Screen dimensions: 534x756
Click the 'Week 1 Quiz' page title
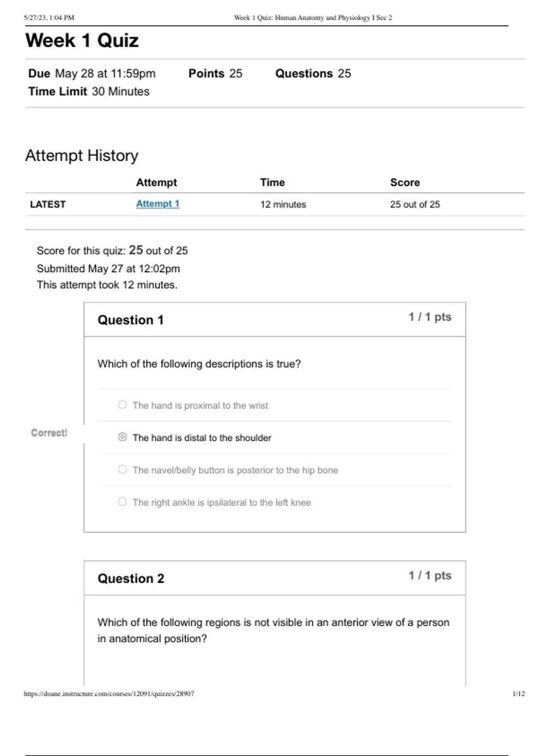click(x=82, y=40)
